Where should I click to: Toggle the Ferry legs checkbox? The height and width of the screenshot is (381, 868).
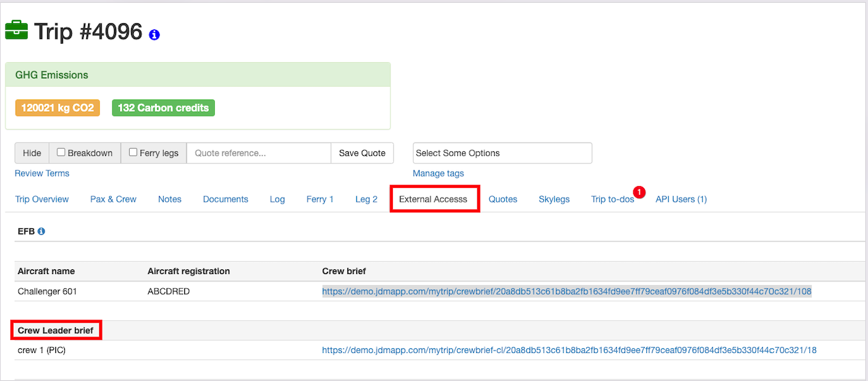[x=133, y=153]
